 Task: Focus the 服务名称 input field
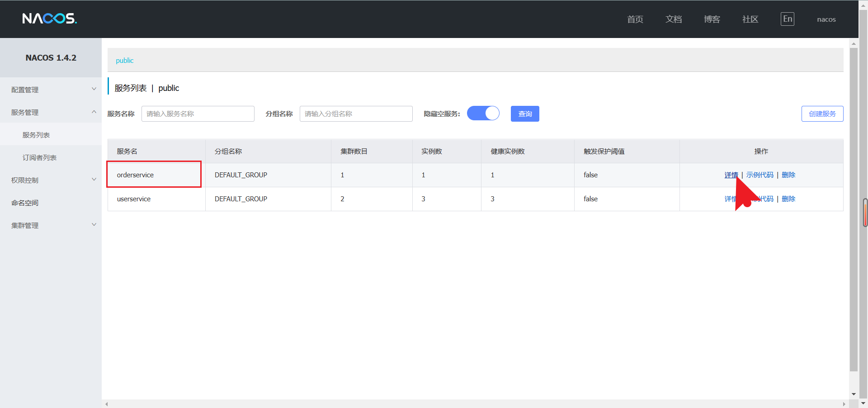tap(198, 114)
